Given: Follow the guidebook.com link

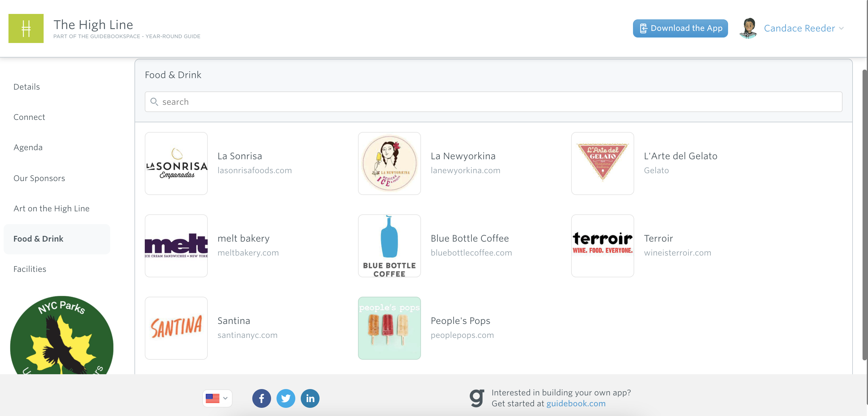Looking at the screenshot, I should (576, 404).
